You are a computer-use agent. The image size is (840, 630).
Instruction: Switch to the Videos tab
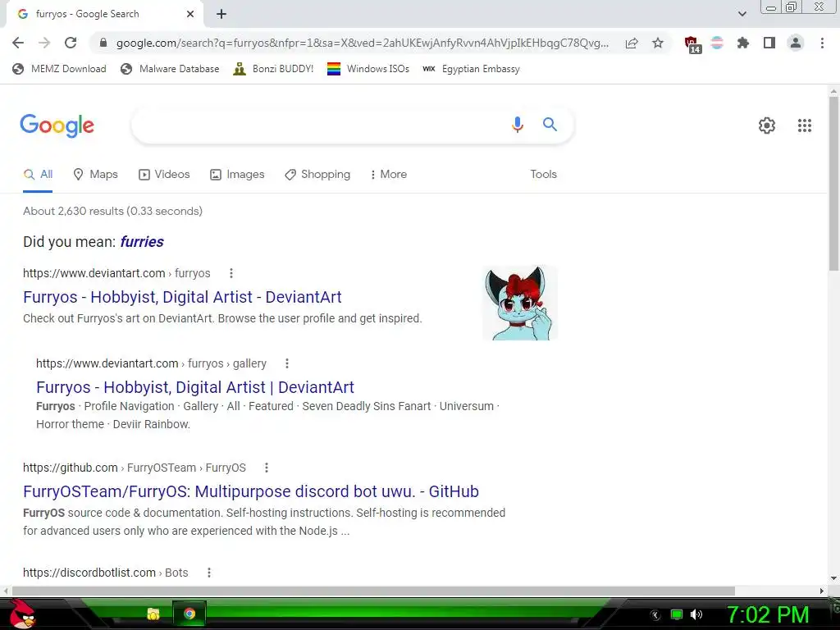point(164,174)
